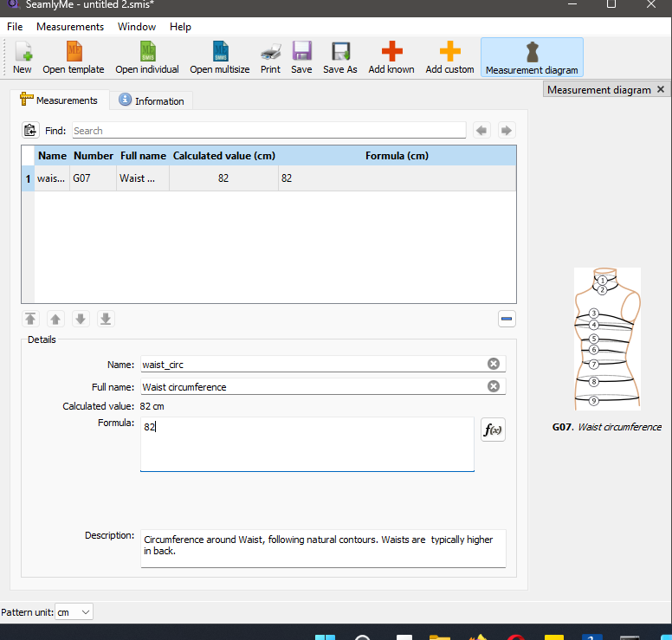The height and width of the screenshot is (640, 672).
Task: Create a New measurement file
Action: click(x=23, y=58)
